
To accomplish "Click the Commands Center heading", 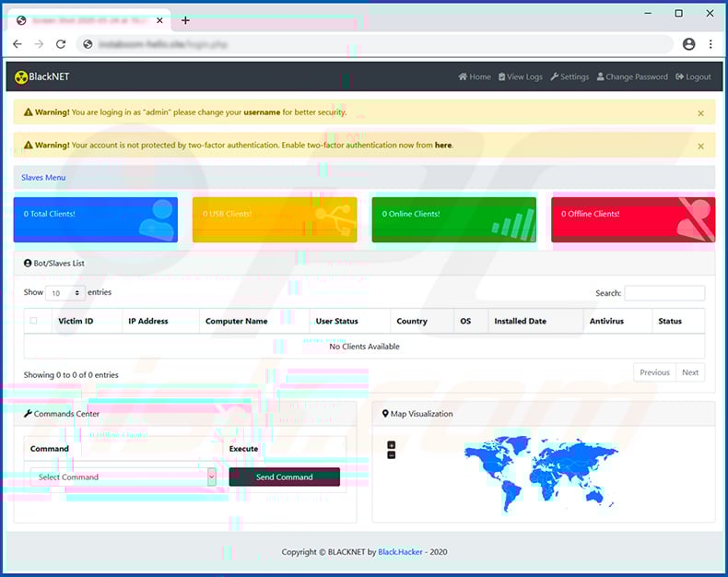I will [62, 414].
